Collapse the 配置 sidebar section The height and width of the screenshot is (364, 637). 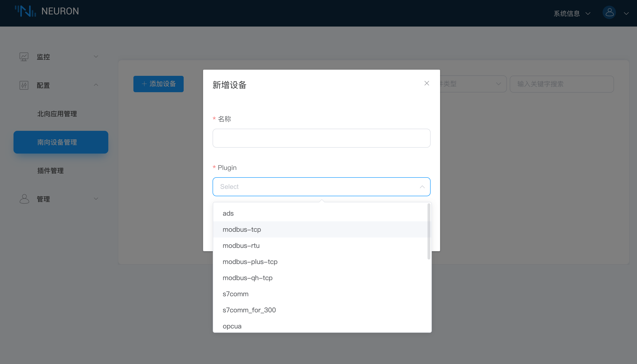96,85
